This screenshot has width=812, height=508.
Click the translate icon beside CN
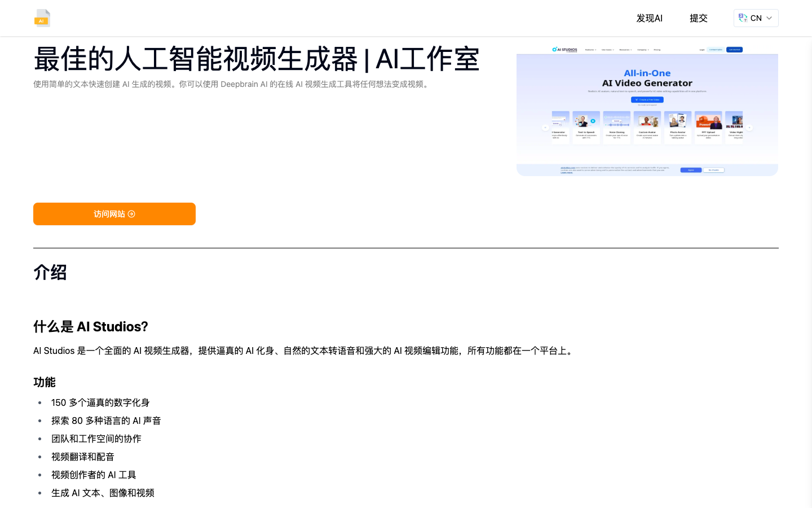(x=743, y=18)
